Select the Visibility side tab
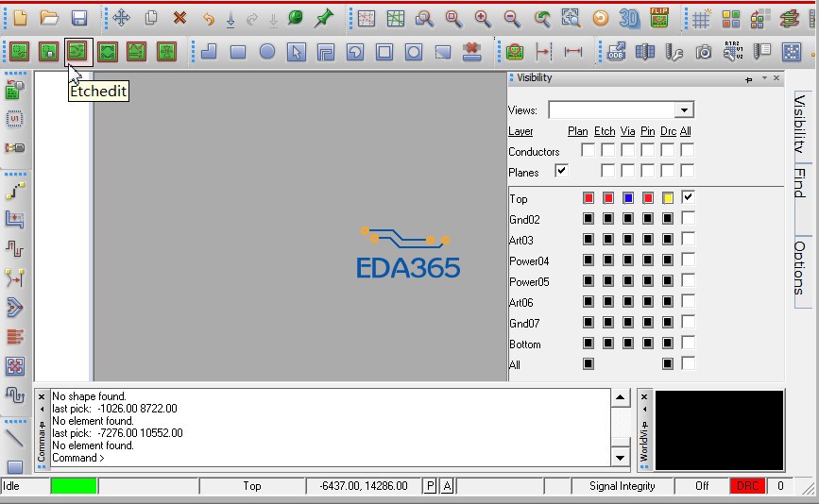The image size is (819, 504). [x=800, y=124]
